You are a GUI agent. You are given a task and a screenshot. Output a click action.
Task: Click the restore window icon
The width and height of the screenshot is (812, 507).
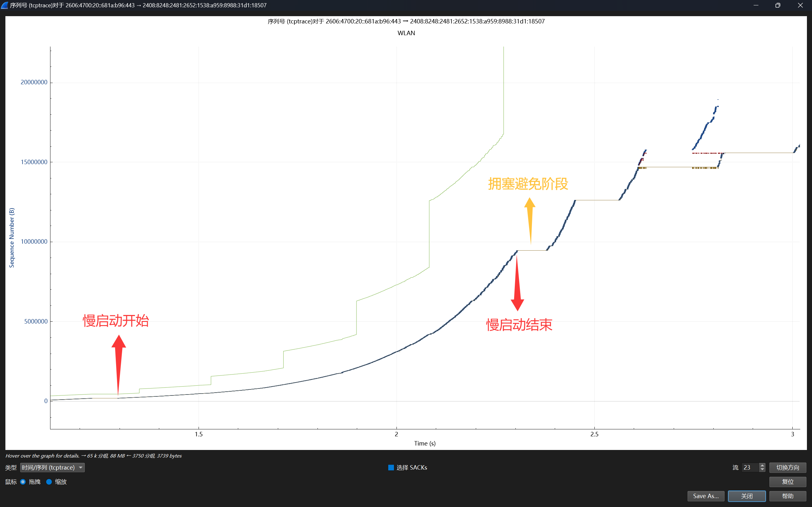(778, 5)
